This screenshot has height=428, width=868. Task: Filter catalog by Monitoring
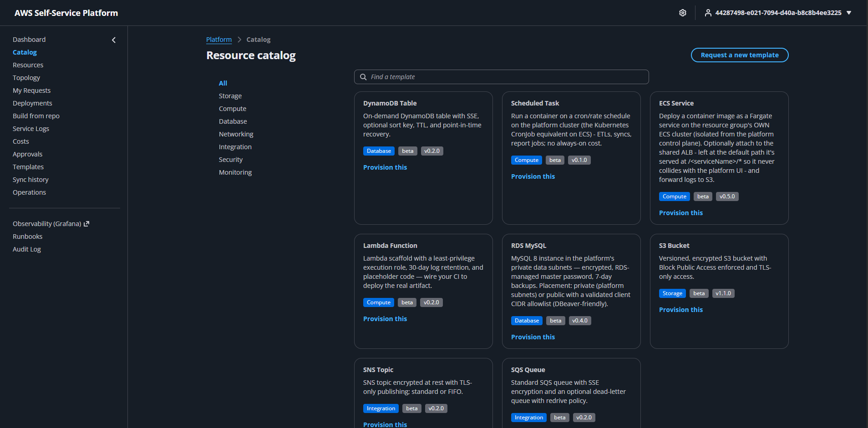235,172
